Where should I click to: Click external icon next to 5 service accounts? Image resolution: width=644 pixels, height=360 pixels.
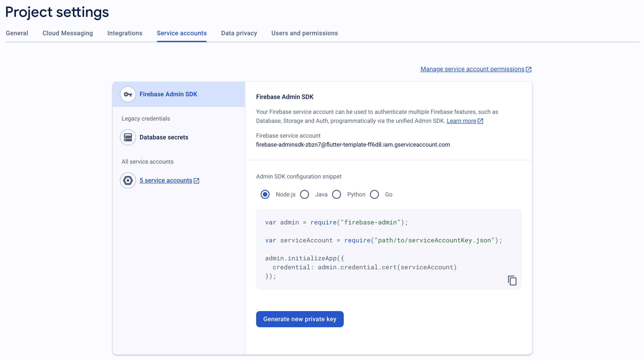[x=197, y=181]
